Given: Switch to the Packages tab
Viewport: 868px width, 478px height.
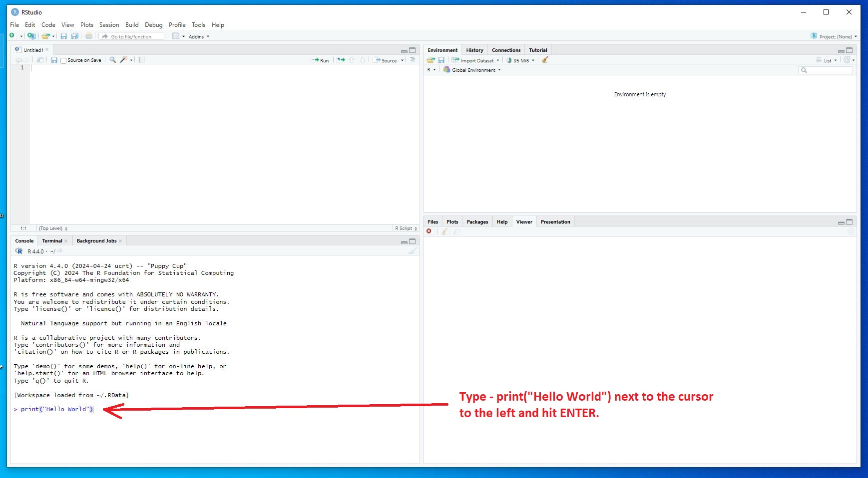Looking at the screenshot, I should click(x=477, y=222).
